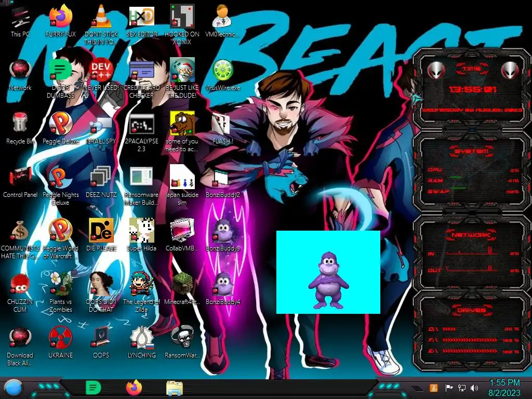Open The Legend of Zilda shortcut
This screenshot has height=399, width=532.
pyautogui.click(x=141, y=292)
